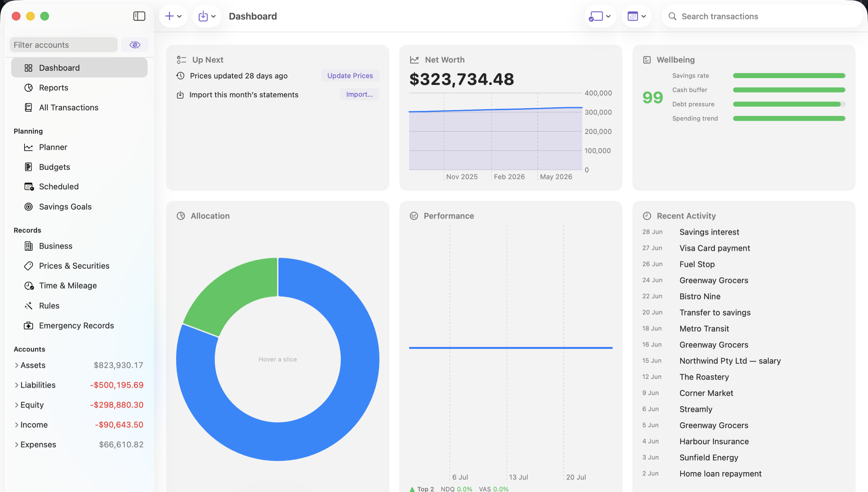Open Reports from the sidebar
The image size is (868, 492).
click(79, 87)
